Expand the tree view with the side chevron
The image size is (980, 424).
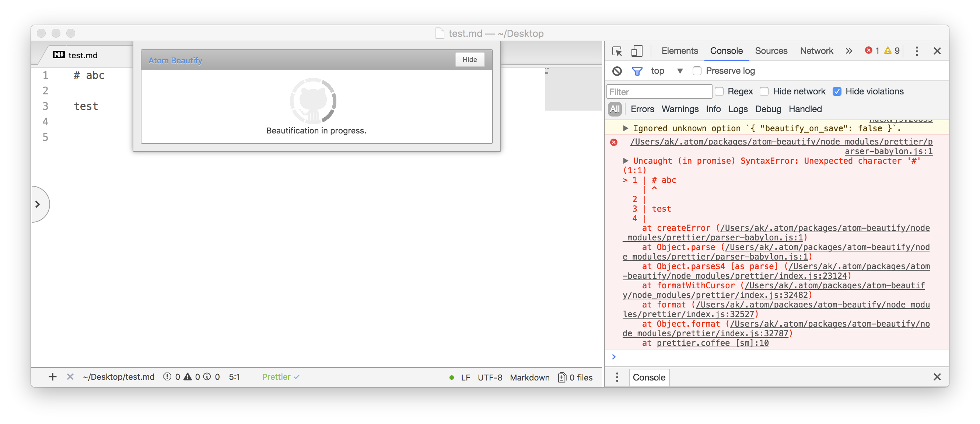[x=38, y=204]
